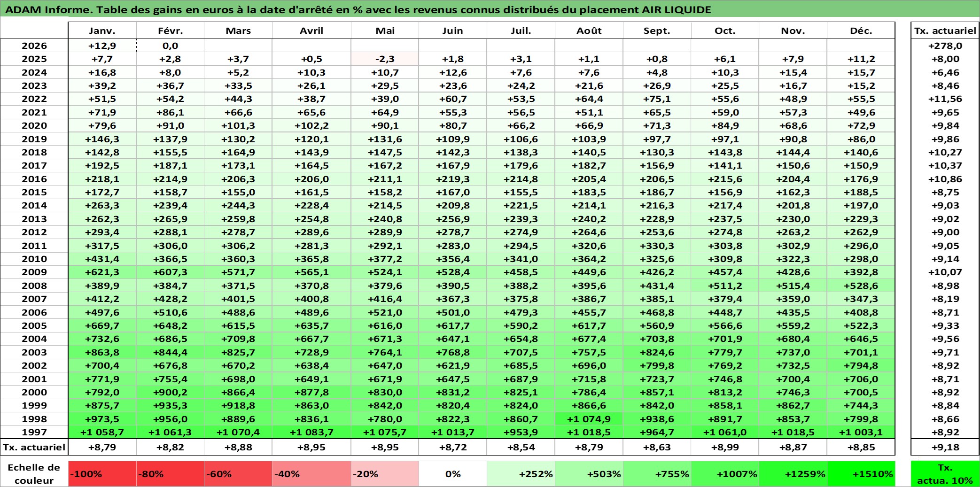Select the -40% color scale cell
The height and width of the screenshot is (487, 980).
(x=311, y=473)
